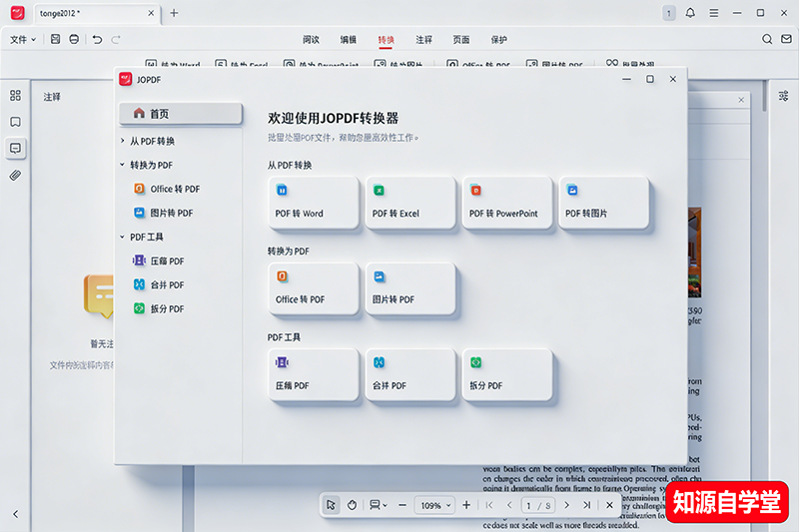The width and height of the screenshot is (799, 532).
Task: Switch to the 保护 tab
Action: point(498,39)
